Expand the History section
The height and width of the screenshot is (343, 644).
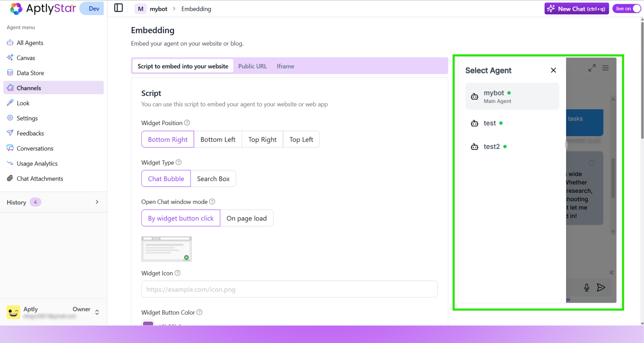point(97,202)
